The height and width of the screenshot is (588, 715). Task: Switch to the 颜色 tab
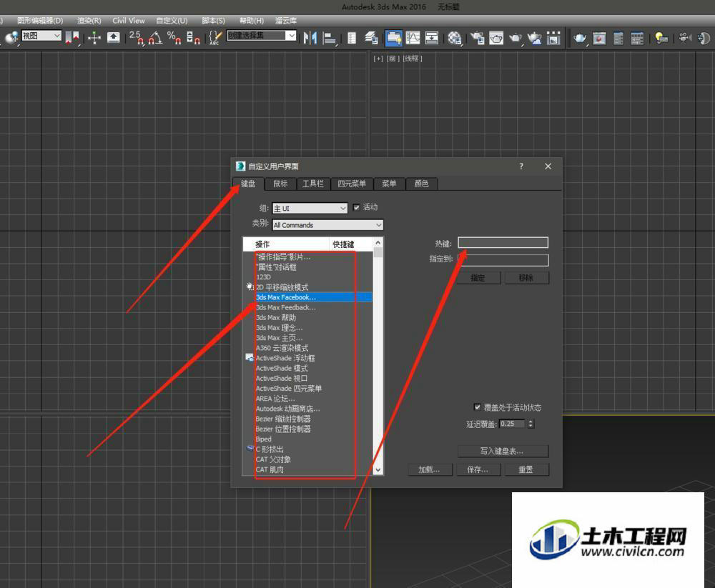click(x=421, y=184)
